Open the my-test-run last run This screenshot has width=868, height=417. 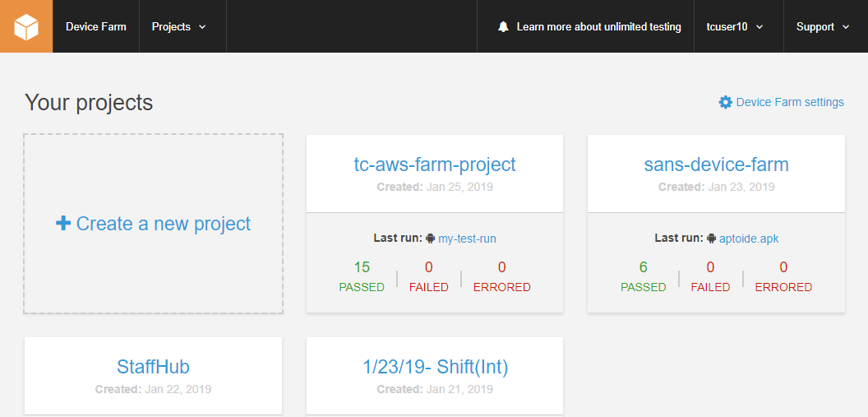467,239
